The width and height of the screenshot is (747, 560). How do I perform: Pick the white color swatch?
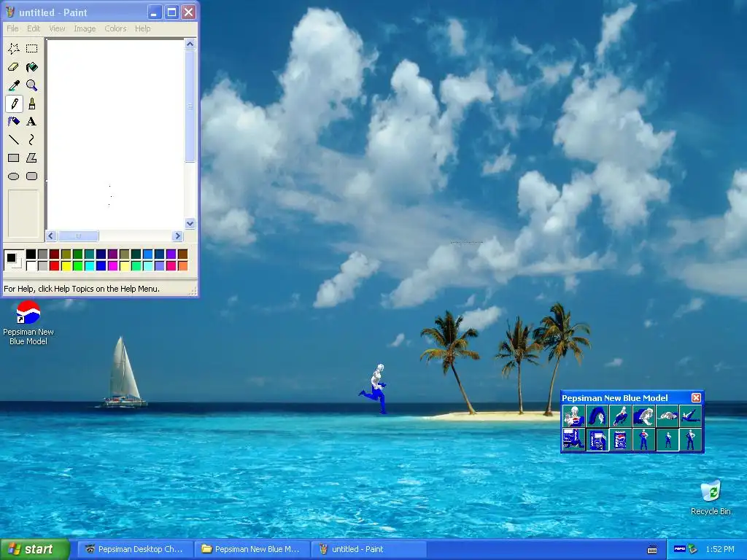pyautogui.click(x=31, y=265)
